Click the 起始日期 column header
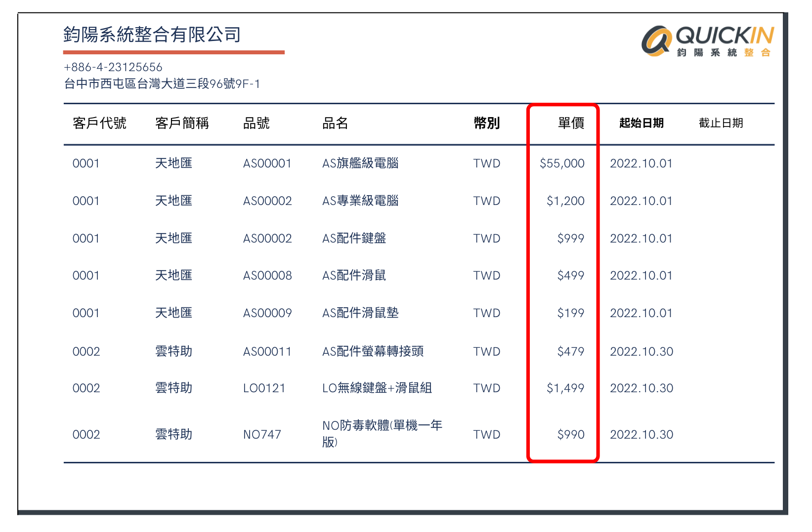The image size is (812, 532). point(641,123)
